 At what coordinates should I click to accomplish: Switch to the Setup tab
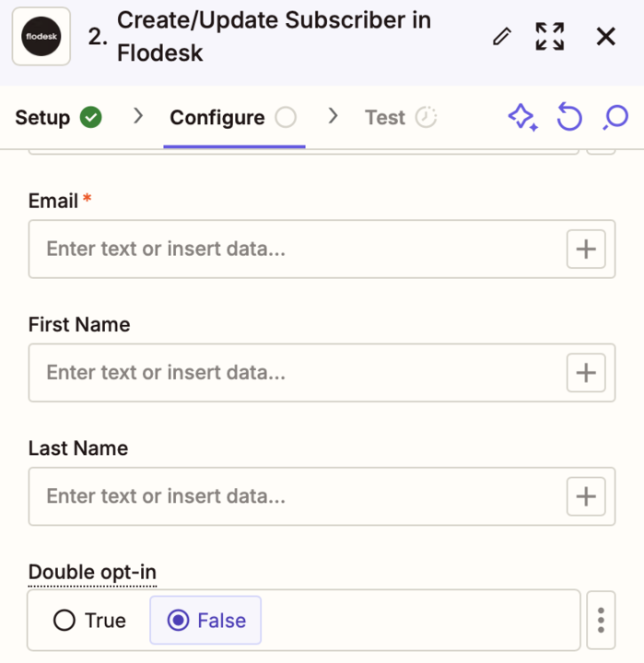[x=58, y=118]
